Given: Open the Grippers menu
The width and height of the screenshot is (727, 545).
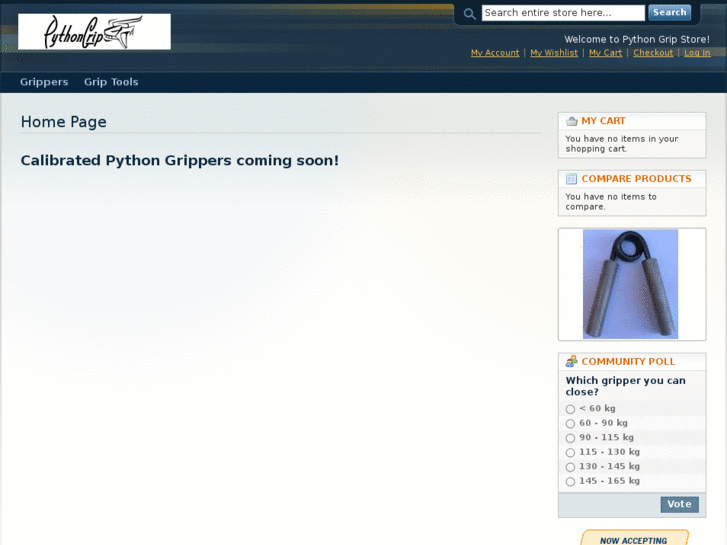Looking at the screenshot, I should click(44, 82).
